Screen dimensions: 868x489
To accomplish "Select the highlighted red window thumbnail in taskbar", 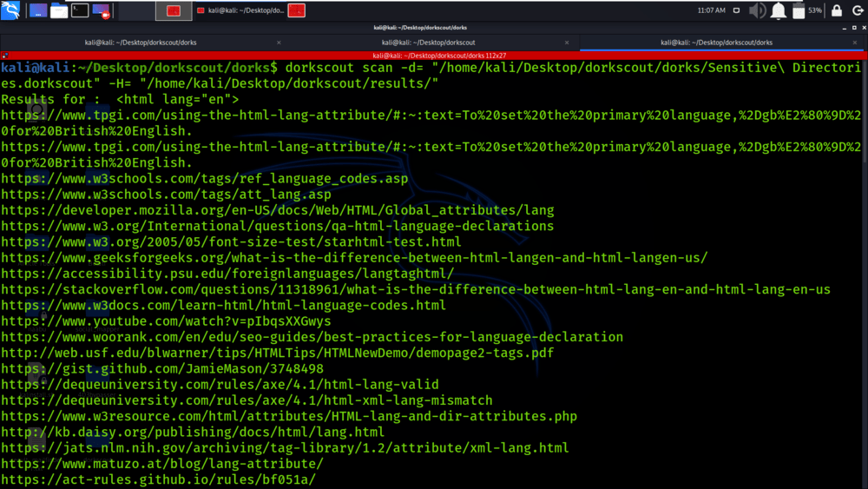I will (x=174, y=10).
